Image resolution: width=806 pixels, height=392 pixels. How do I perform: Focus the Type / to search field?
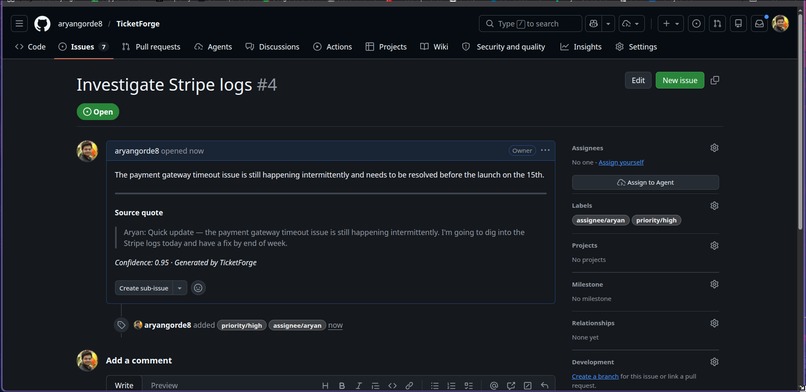pyautogui.click(x=530, y=24)
